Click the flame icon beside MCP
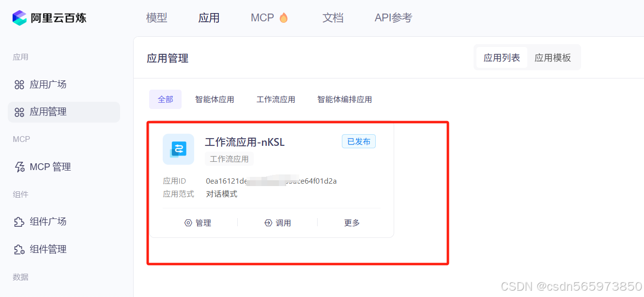Image resolution: width=644 pixels, height=297 pixels. 284,18
